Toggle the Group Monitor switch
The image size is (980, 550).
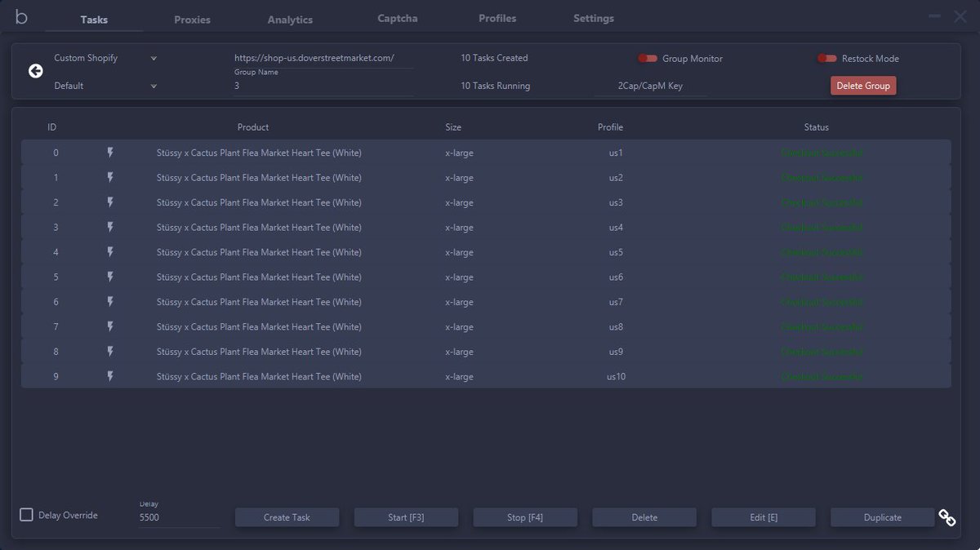click(x=648, y=59)
